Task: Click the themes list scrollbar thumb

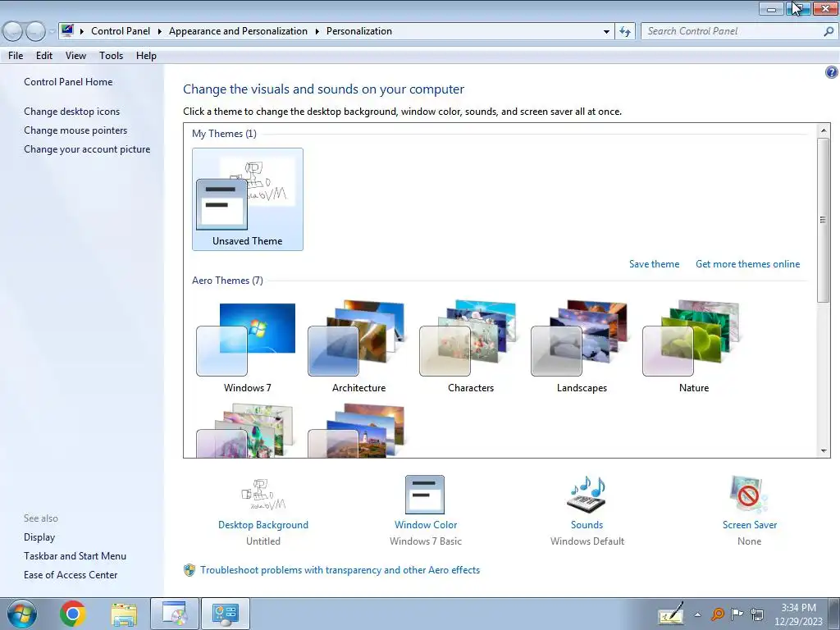Action: click(x=824, y=220)
